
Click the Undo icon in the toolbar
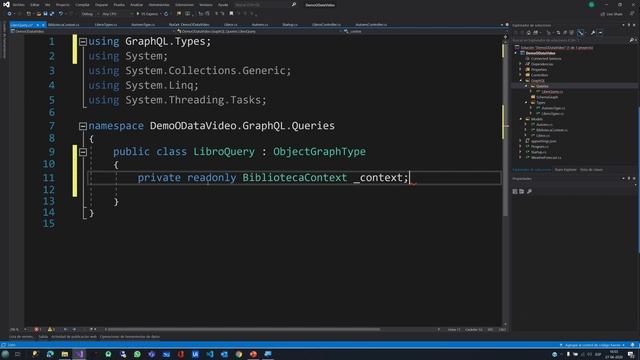(61, 14)
